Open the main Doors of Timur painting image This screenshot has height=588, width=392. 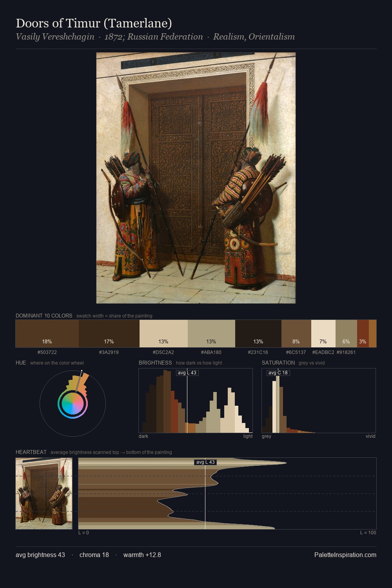196,178
